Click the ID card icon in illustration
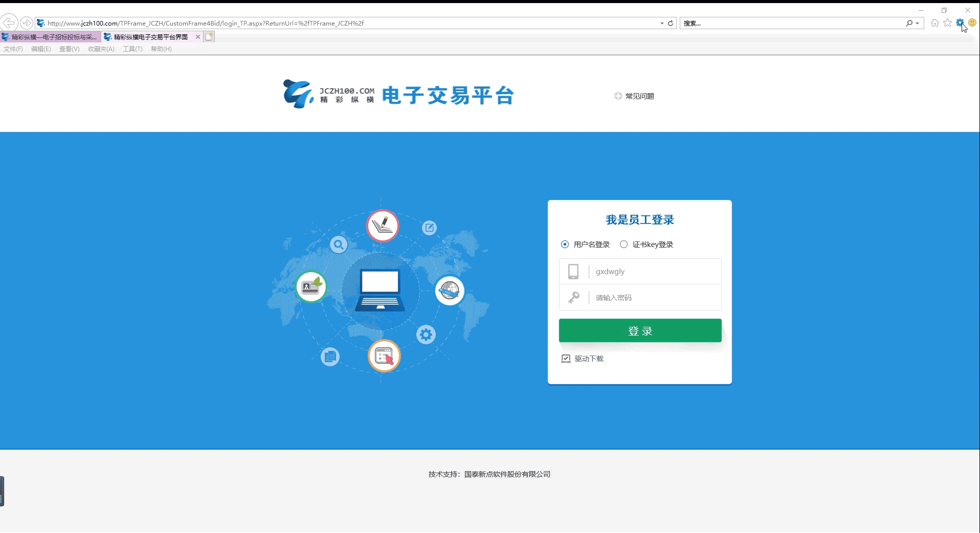The height and width of the screenshot is (533, 980). [311, 286]
